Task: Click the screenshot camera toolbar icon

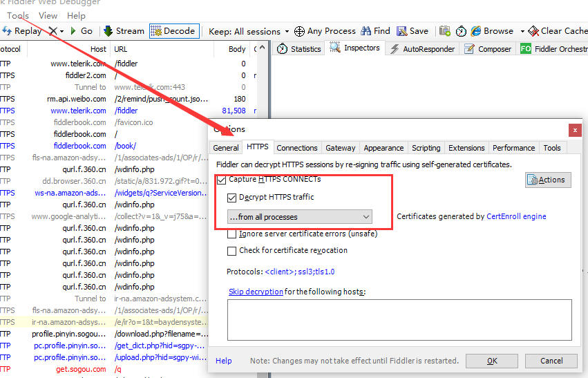Action: pos(445,31)
